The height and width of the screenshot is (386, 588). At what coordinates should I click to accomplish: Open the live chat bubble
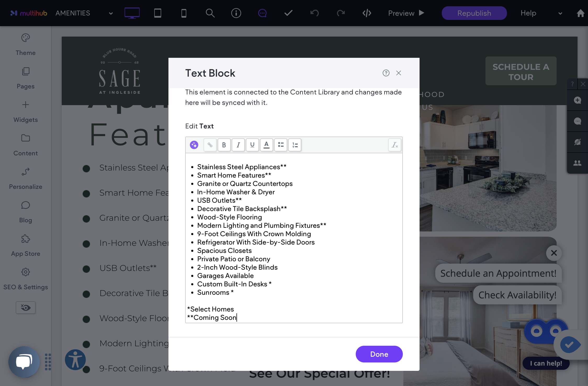click(x=24, y=362)
